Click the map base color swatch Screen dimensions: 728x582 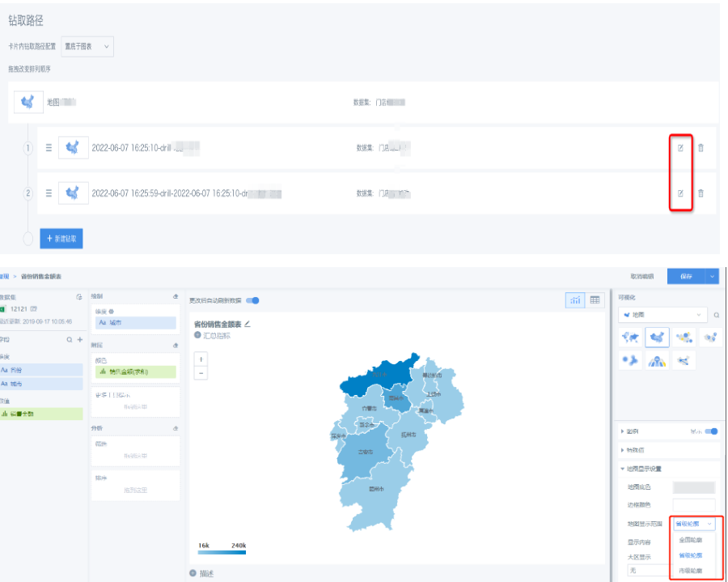[x=693, y=487]
